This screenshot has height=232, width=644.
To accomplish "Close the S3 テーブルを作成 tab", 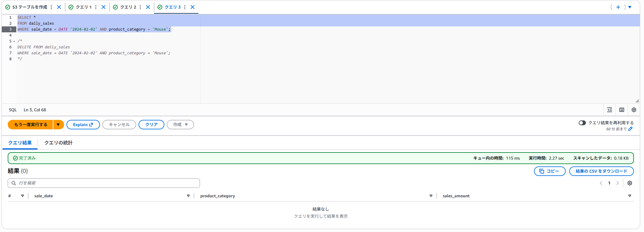I will (x=59, y=7).
